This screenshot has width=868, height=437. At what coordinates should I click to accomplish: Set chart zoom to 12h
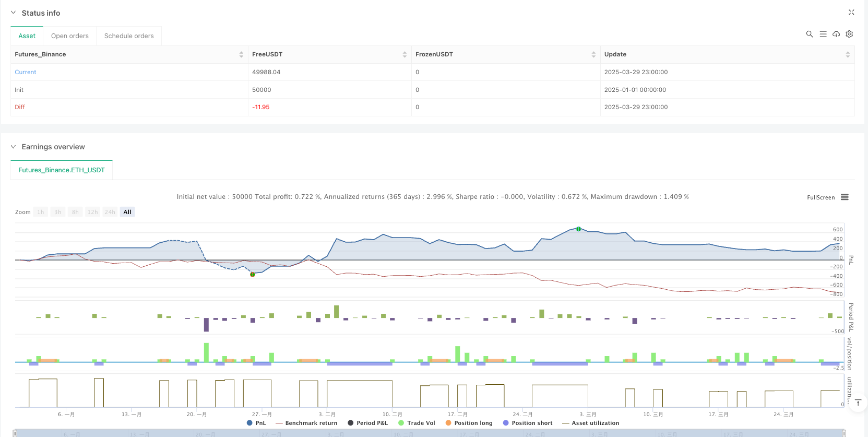[92, 212]
